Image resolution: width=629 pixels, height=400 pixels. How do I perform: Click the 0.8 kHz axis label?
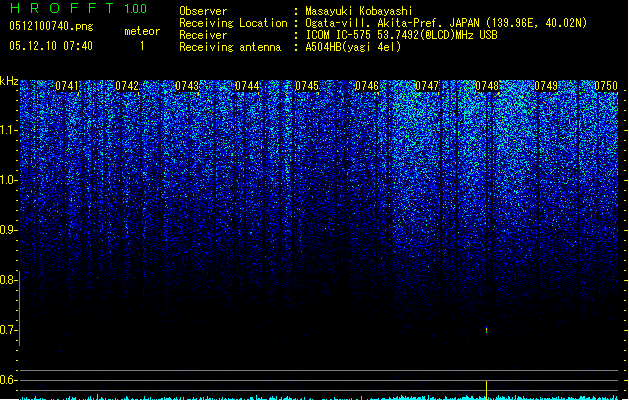click(x=8, y=280)
